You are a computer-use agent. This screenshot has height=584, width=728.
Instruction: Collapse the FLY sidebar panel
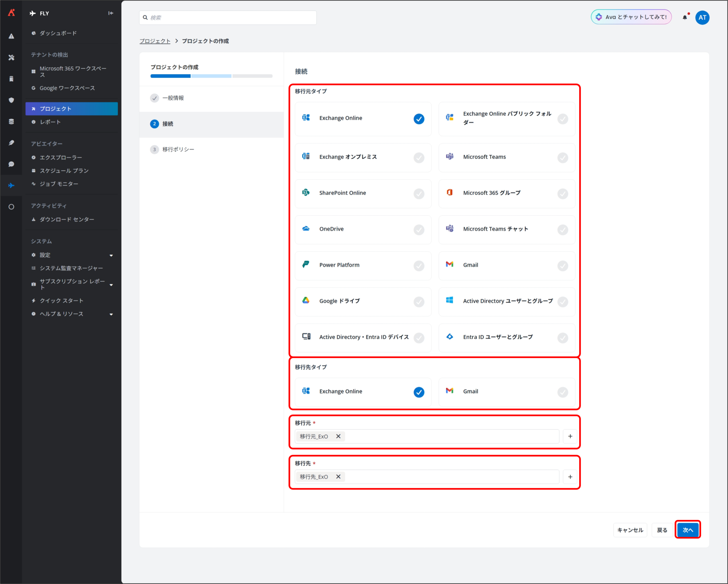coord(110,13)
